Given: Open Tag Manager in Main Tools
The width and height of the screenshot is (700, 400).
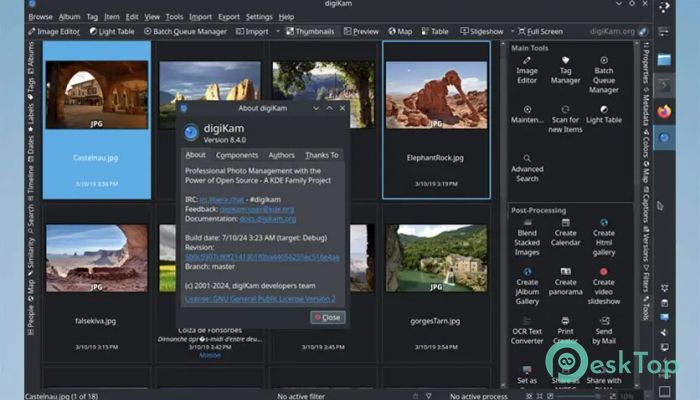Looking at the screenshot, I should [x=565, y=70].
